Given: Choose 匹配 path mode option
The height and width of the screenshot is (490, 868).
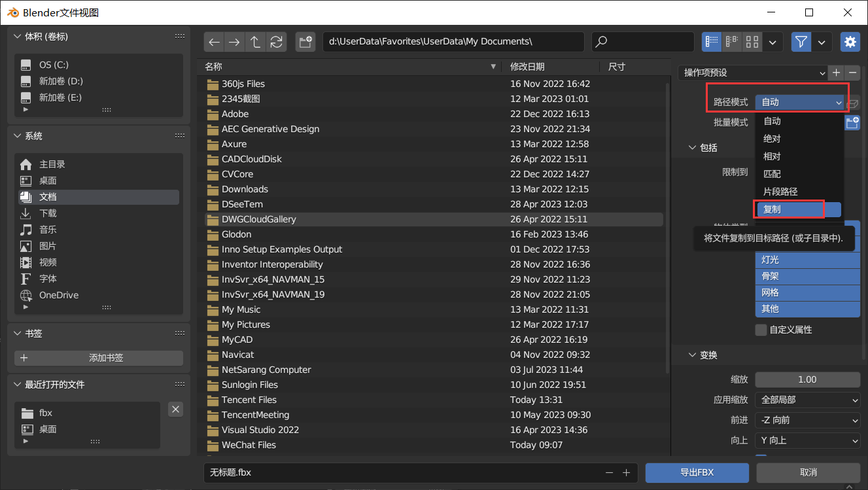Looking at the screenshot, I should click(799, 174).
